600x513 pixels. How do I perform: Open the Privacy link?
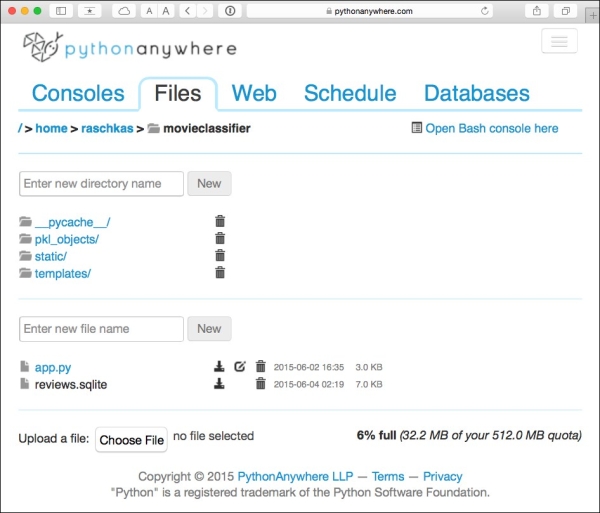click(443, 476)
